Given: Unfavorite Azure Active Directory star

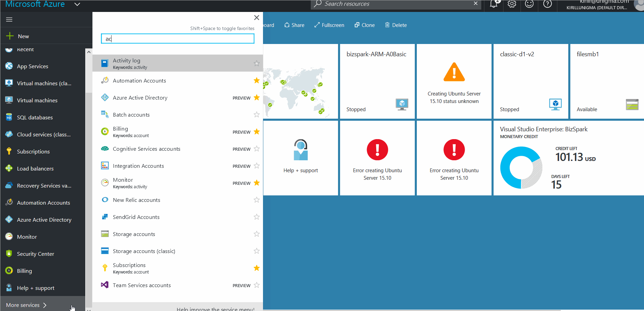Looking at the screenshot, I should [257, 98].
